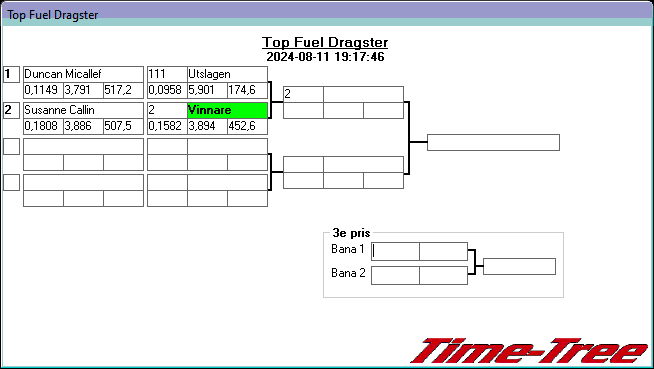Select the Susanne Callin name field
The width and height of the screenshot is (654, 369).
(x=83, y=110)
